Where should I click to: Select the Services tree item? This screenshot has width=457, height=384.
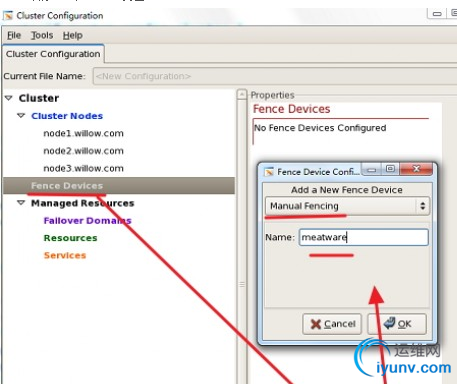tap(65, 255)
